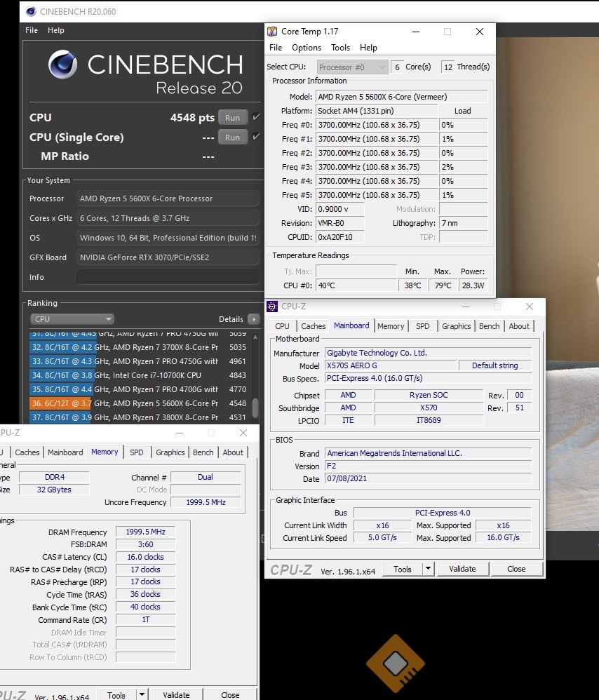Click the orange chip logo at the bottom
Viewport: 599px width, 700px height.
(396, 663)
